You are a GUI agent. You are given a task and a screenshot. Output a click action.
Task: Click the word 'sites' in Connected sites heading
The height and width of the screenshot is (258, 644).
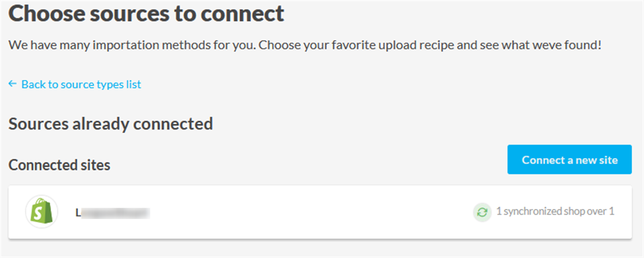coord(95,165)
